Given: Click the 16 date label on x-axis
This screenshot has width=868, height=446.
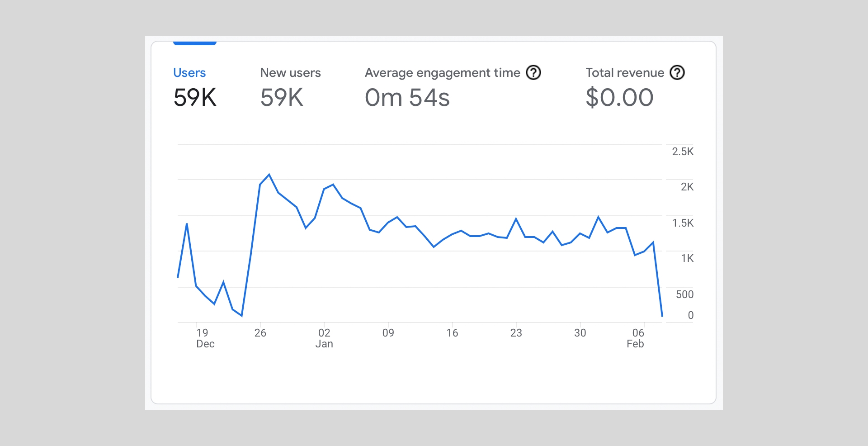Looking at the screenshot, I should tap(452, 333).
